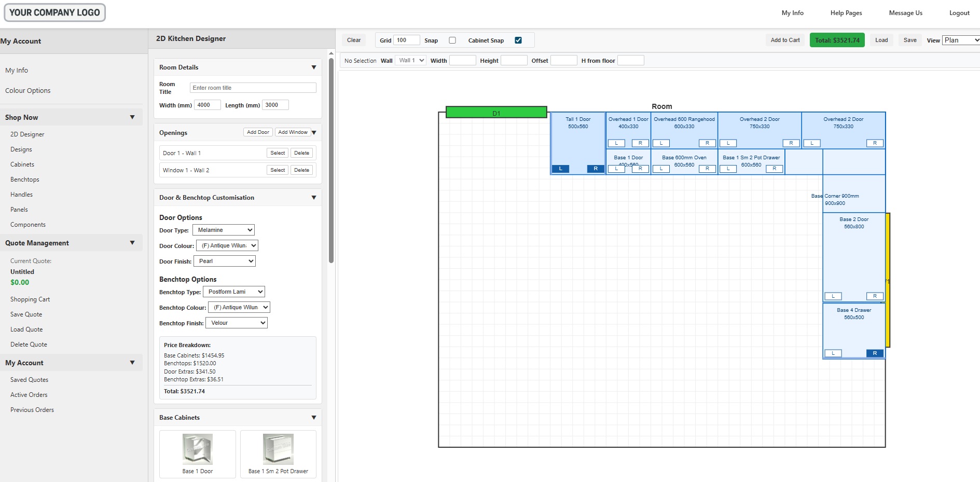Image resolution: width=980 pixels, height=482 pixels.
Task: Click the Add to Cart button
Action: (784, 40)
